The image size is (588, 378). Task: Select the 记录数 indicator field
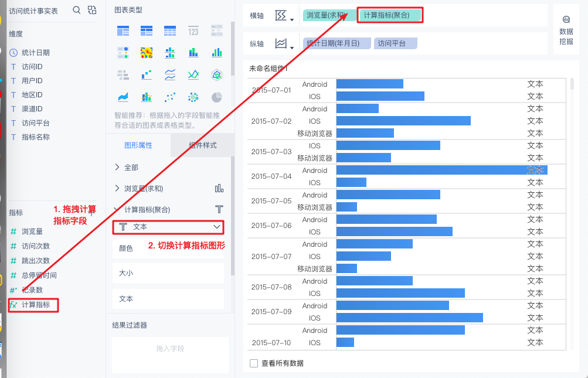(32, 290)
